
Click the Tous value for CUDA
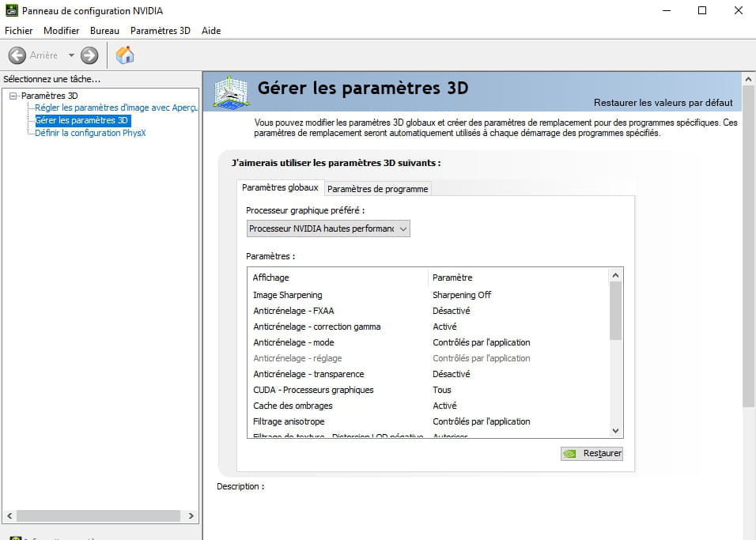click(x=441, y=390)
